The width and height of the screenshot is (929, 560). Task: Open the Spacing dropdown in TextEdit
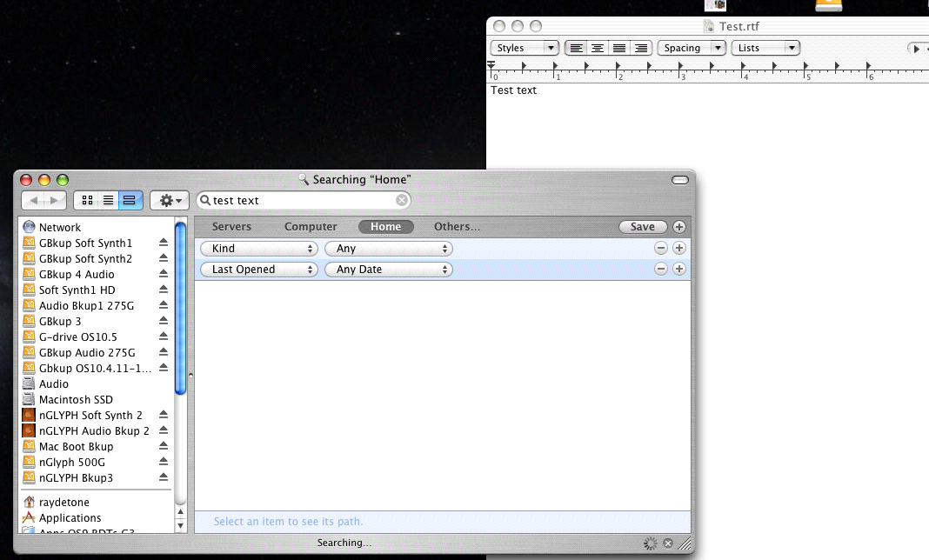coord(692,48)
